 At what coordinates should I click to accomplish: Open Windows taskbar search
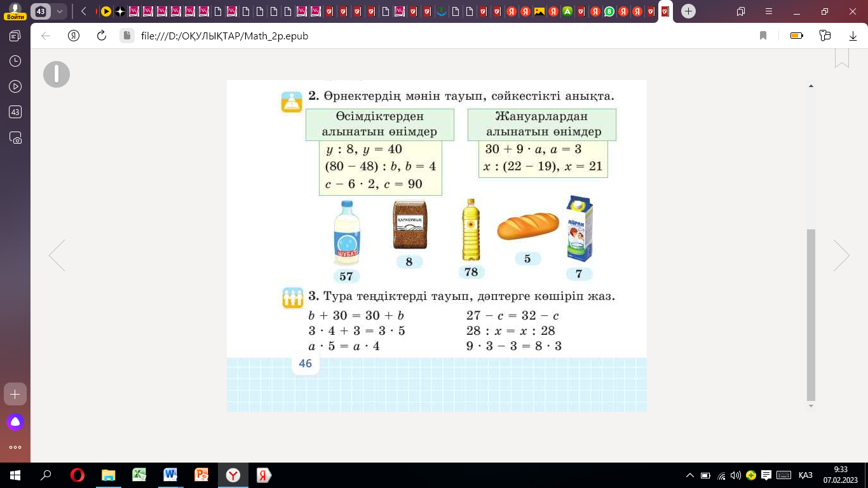coord(46,475)
